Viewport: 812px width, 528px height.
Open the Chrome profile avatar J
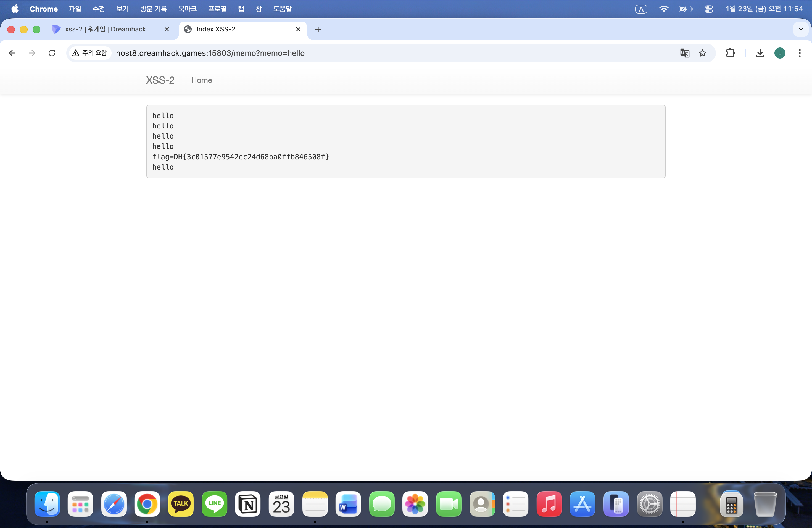tap(780, 53)
